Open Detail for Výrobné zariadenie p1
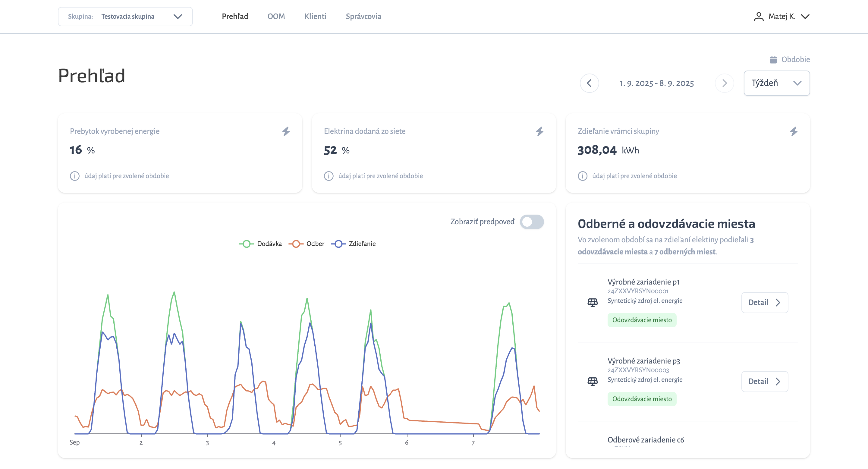The width and height of the screenshot is (868, 469). pyautogui.click(x=764, y=302)
